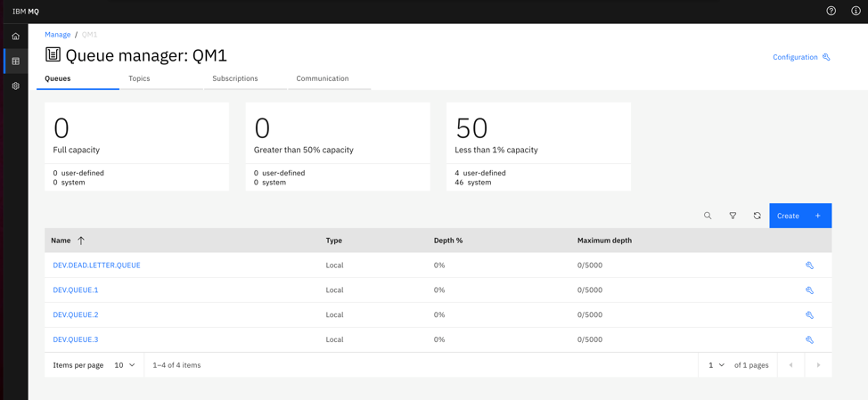Open the DEV.QUEUE.1 link

tap(76, 290)
